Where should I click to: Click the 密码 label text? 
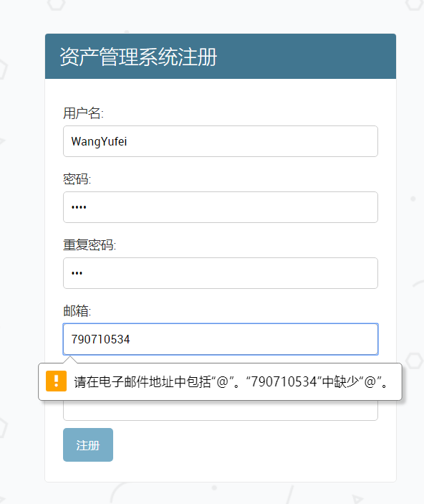(77, 179)
